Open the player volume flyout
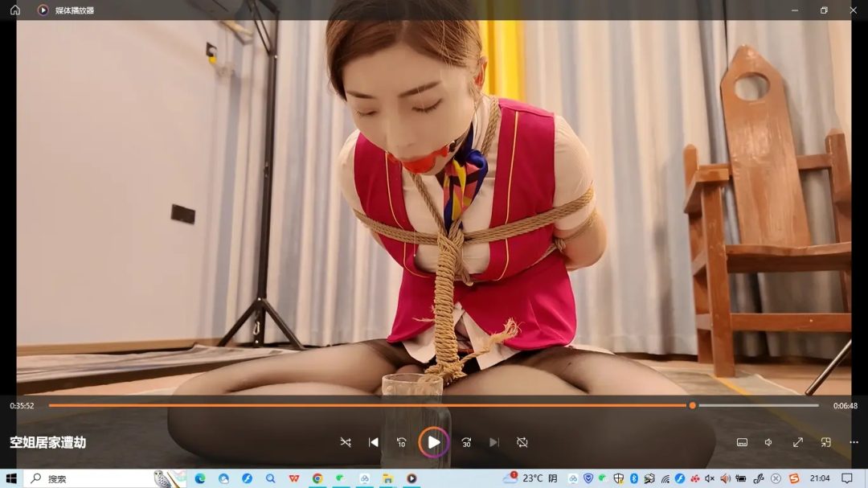This screenshot has width=868, height=488. click(x=769, y=442)
